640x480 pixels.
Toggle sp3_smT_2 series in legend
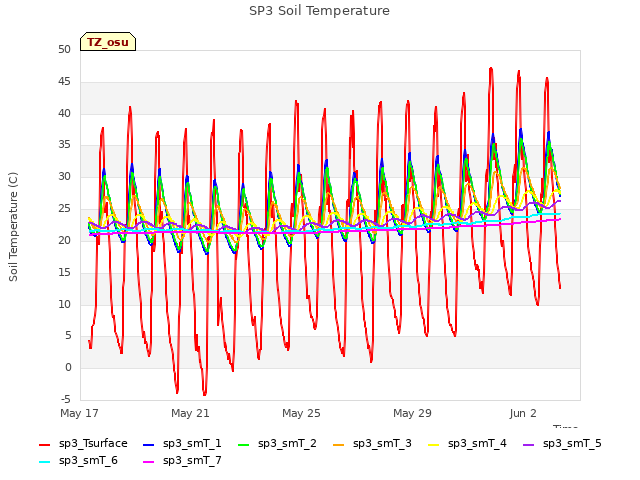coord(277,443)
